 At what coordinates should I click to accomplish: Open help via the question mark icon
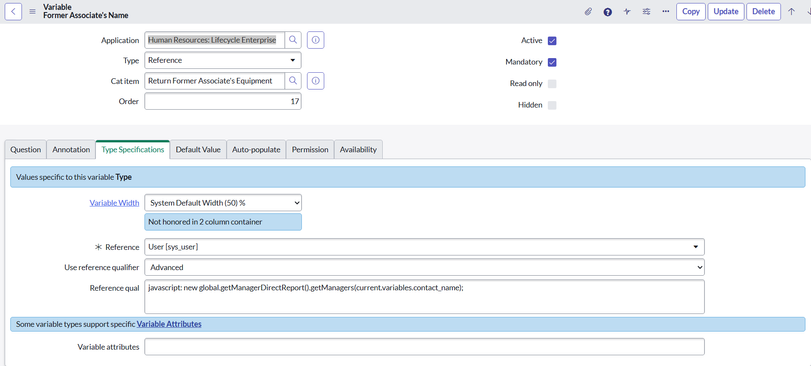(608, 12)
